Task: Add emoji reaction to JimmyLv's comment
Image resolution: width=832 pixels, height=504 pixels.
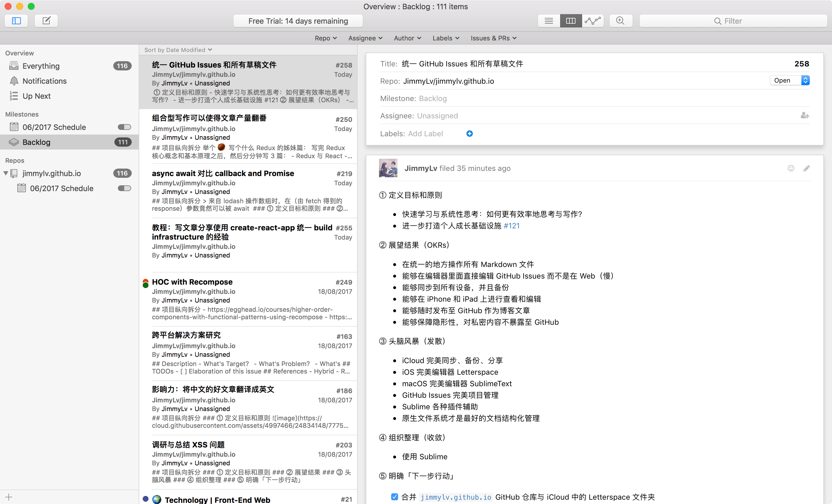Action: tap(791, 168)
